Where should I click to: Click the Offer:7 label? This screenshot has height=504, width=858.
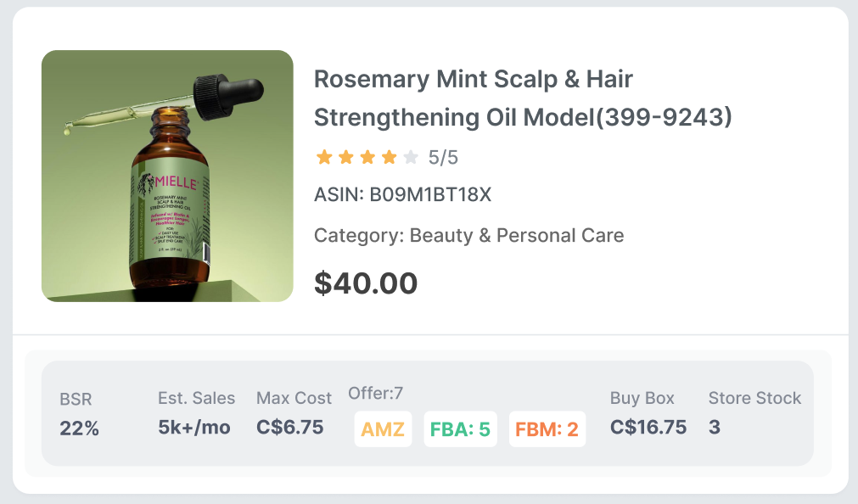pos(375,393)
